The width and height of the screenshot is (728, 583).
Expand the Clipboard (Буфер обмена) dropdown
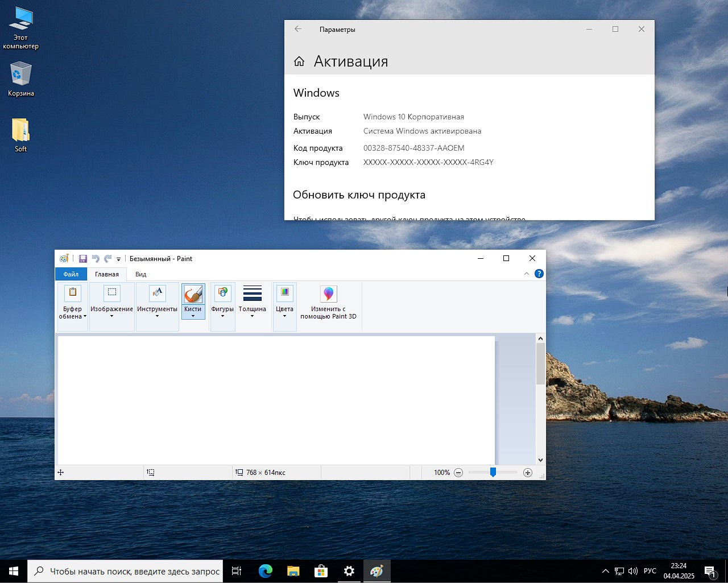[72, 313]
